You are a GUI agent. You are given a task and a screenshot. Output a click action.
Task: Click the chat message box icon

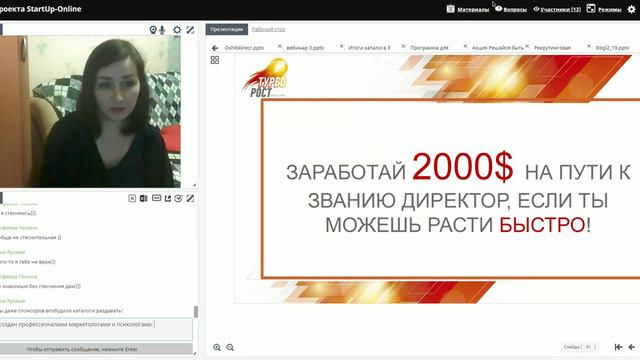point(156,198)
